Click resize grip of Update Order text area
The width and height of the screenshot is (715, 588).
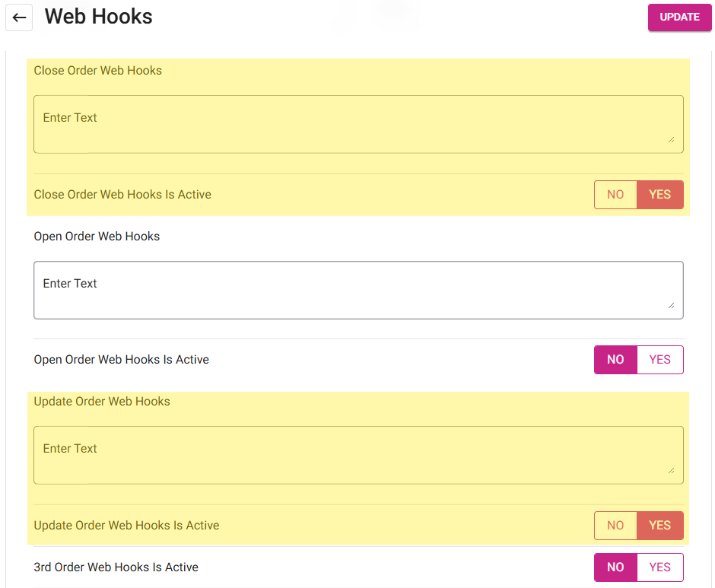coord(671,470)
